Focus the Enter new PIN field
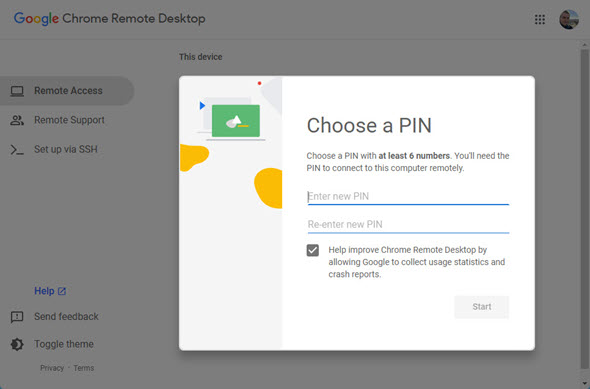The image size is (590, 389). [x=408, y=196]
